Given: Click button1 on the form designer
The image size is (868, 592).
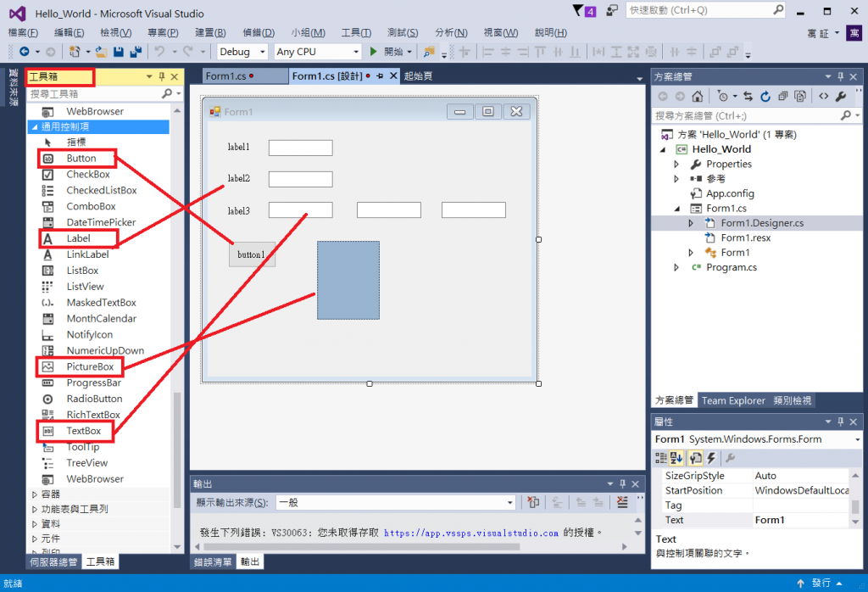Looking at the screenshot, I should click(x=252, y=254).
